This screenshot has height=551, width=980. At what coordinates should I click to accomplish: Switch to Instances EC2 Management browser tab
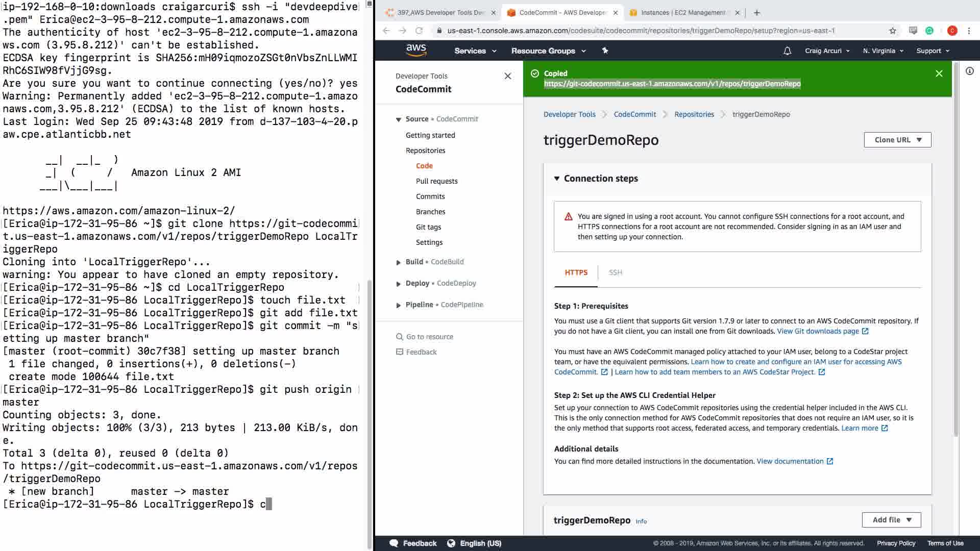[682, 13]
